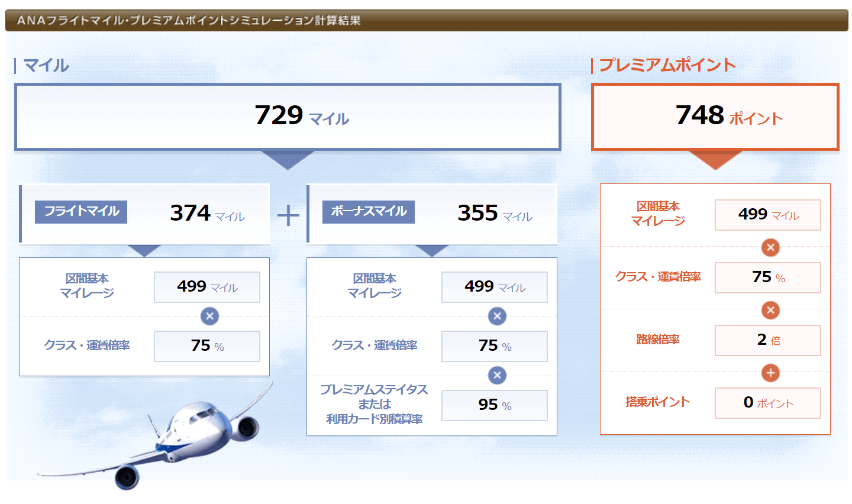This screenshot has width=852, height=504.
Task: Select the ボーナスマイル label badge
Action: click(369, 212)
